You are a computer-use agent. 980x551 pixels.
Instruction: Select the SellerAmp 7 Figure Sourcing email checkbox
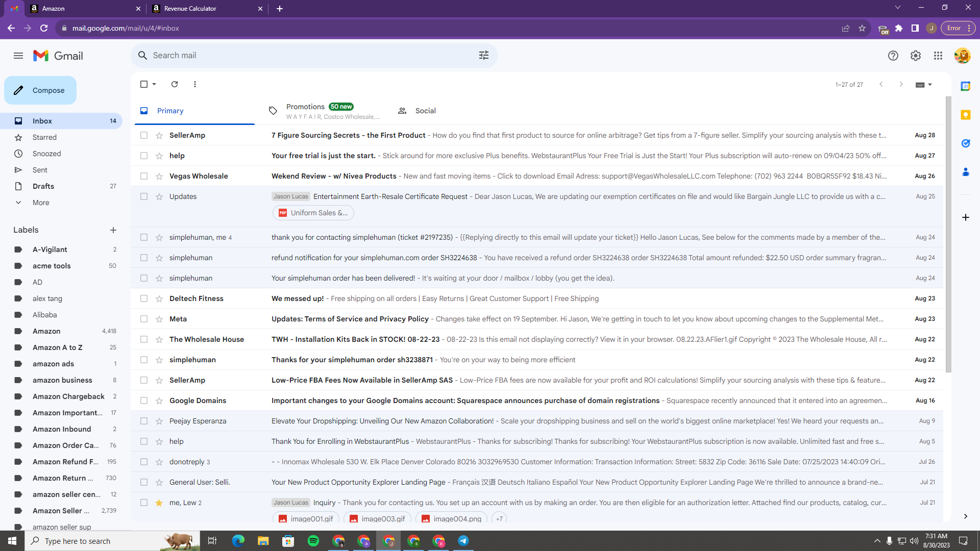pyautogui.click(x=144, y=135)
